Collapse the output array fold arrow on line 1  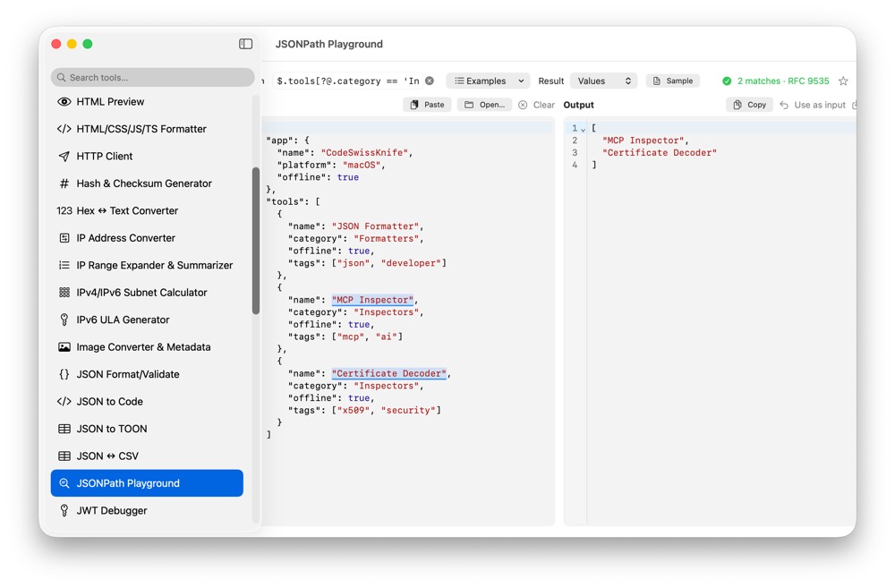583,130
